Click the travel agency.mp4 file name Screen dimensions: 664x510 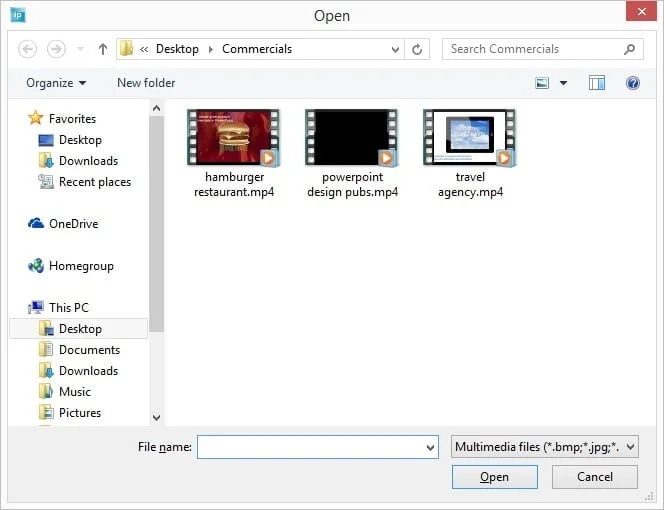[470, 185]
